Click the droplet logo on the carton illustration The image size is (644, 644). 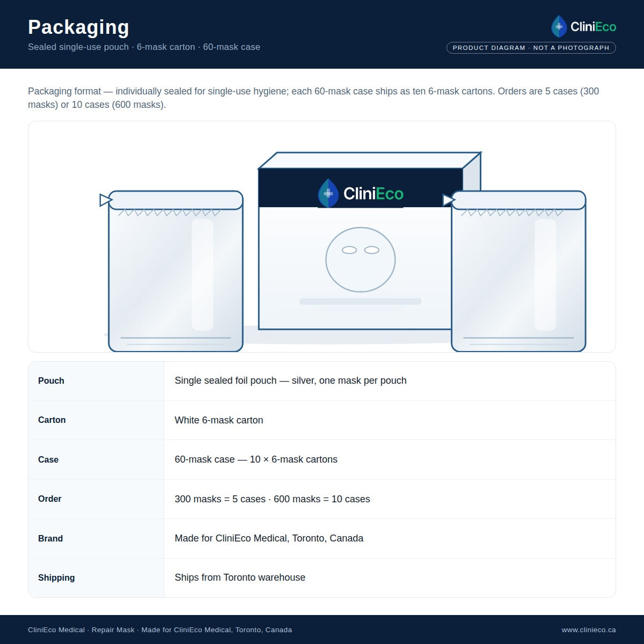[x=328, y=193]
